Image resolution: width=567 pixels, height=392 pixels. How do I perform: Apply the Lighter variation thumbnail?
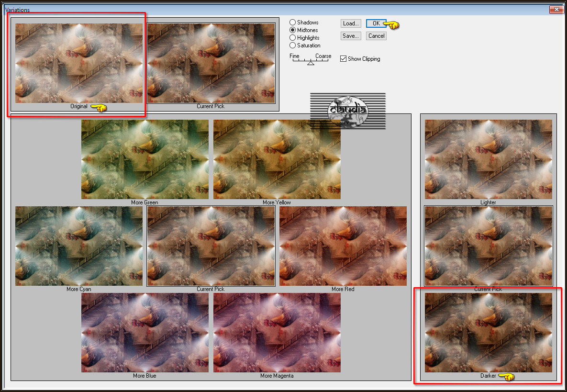click(x=488, y=159)
